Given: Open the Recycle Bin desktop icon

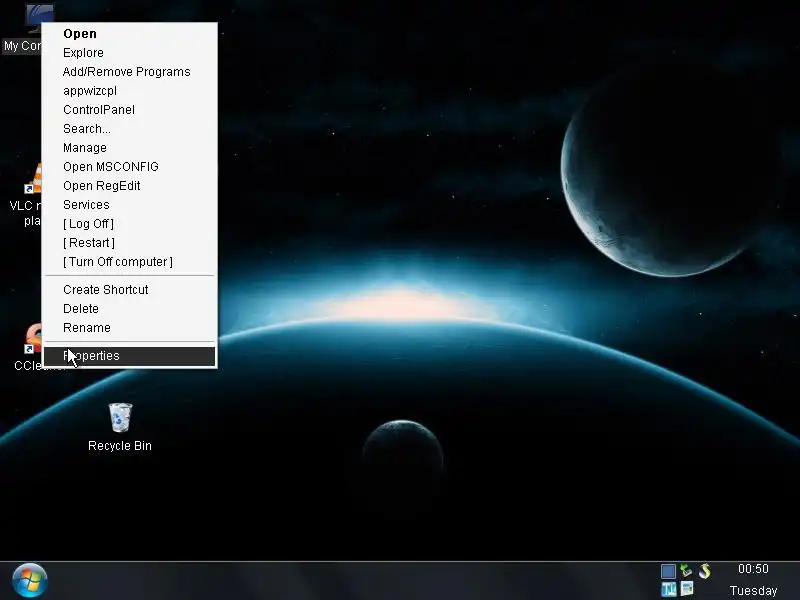Looking at the screenshot, I should coord(120,417).
